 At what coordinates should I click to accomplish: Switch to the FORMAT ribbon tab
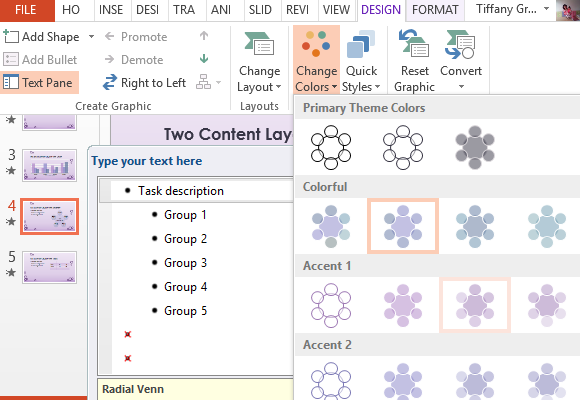pos(435,10)
